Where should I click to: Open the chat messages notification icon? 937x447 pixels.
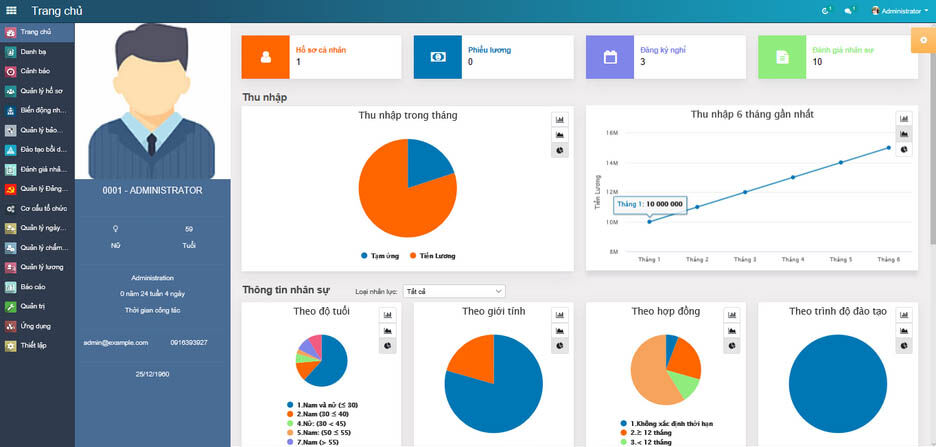[849, 11]
